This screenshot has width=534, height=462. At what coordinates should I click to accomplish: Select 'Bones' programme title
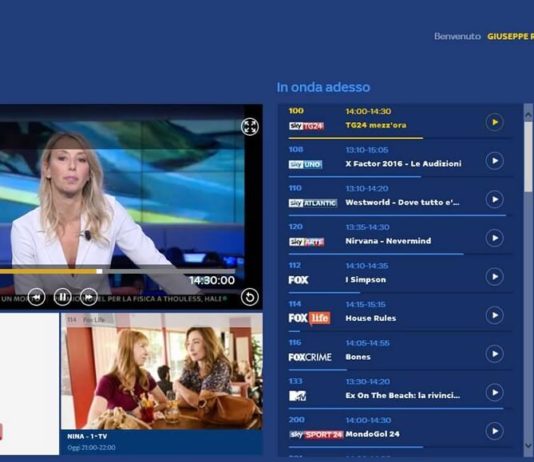click(x=358, y=357)
